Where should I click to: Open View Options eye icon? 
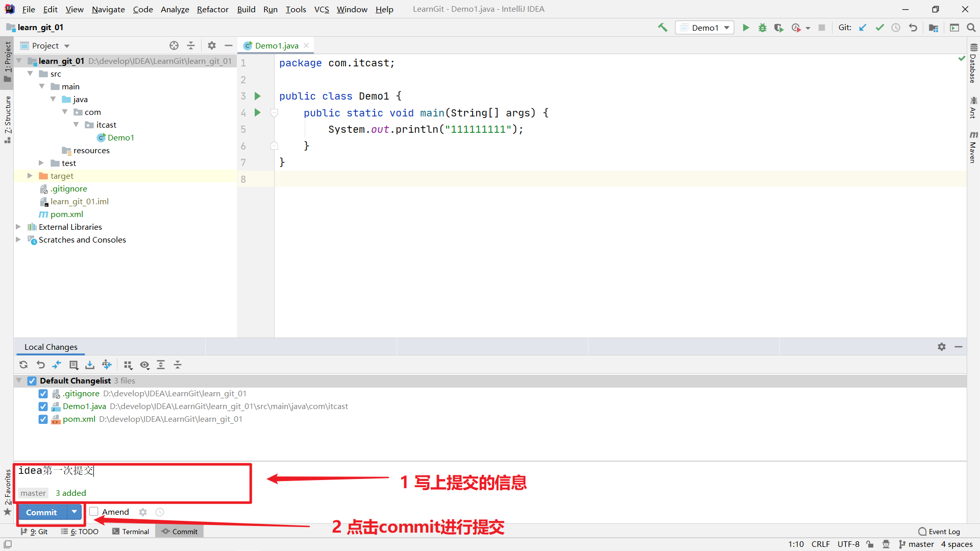point(145,365)
